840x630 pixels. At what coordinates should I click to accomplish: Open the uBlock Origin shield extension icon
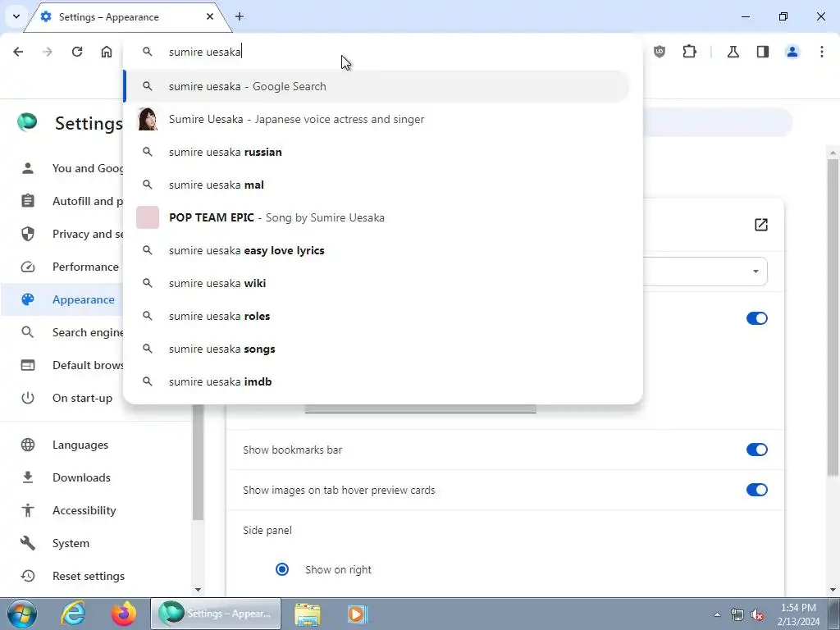click(660, 52)
